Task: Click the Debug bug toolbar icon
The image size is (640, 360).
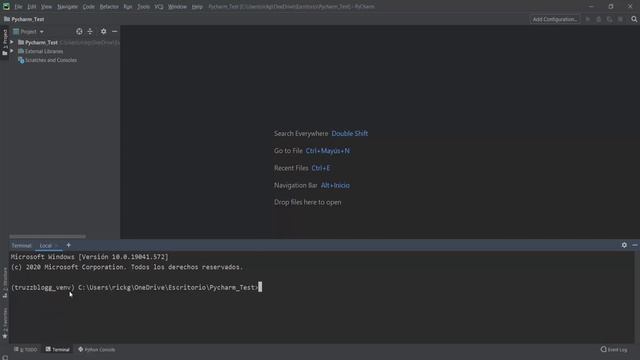Action: [x=599, y=19]
